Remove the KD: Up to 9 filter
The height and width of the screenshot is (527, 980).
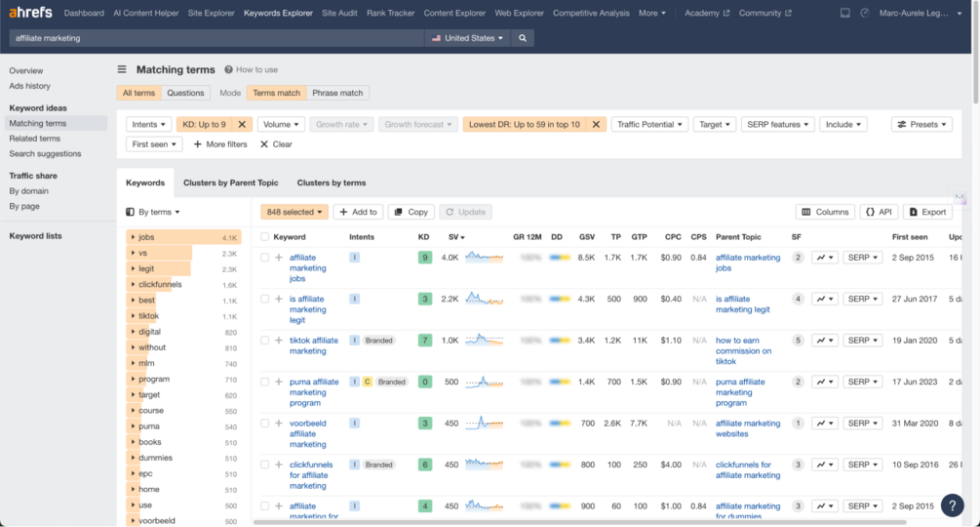pyautogui.click(x=242, y=124)
